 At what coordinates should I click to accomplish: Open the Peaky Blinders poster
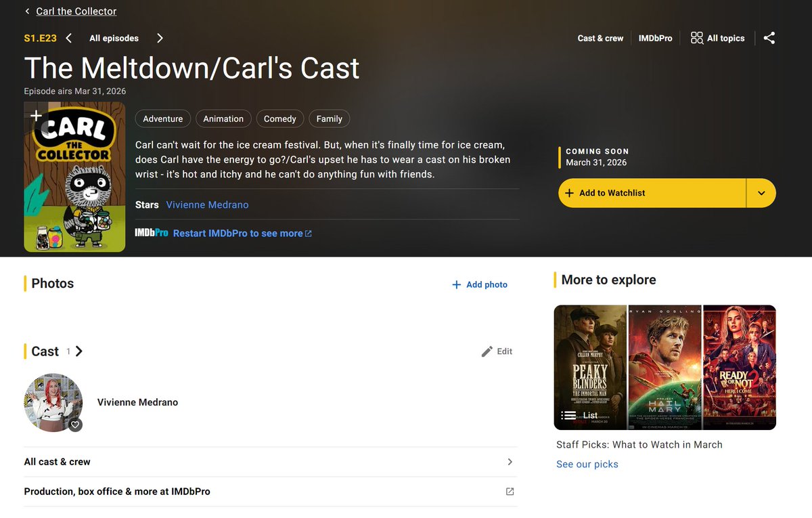click(590, 367)
